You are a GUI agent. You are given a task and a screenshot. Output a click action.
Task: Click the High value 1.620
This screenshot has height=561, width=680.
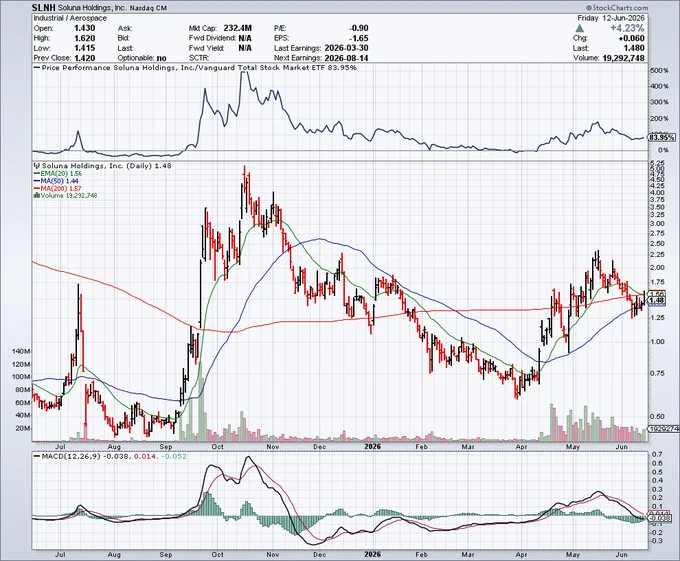pyautogui.click(x=85, y=38)
